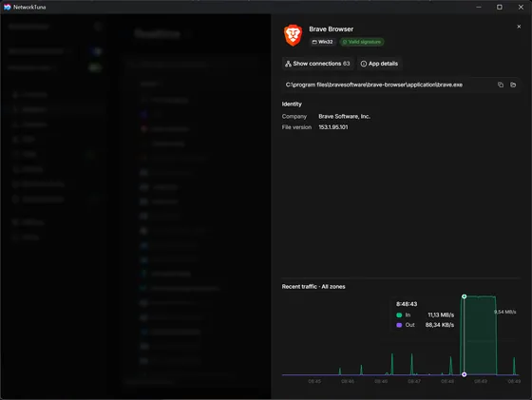Viewport: 532px width, 400px height.
Task: Click the NetworkTuna app icon in title bar
Action: coord(8,7)
